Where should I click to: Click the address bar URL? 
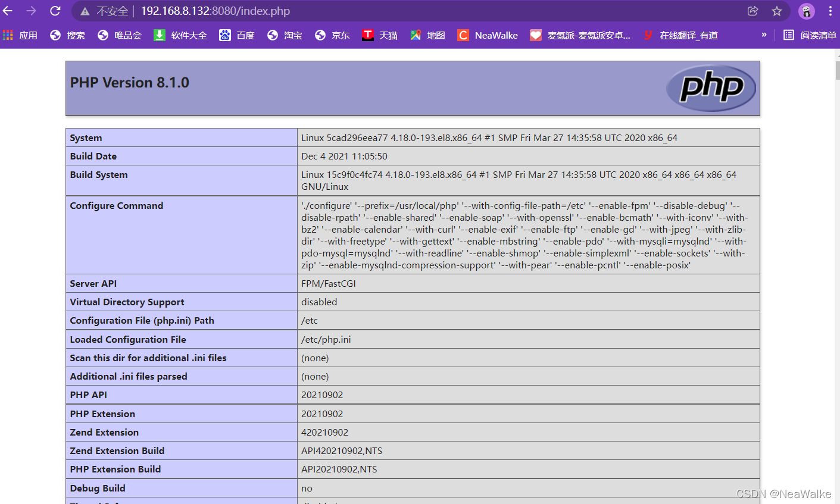pyautogui.click(x=216, y=11)
